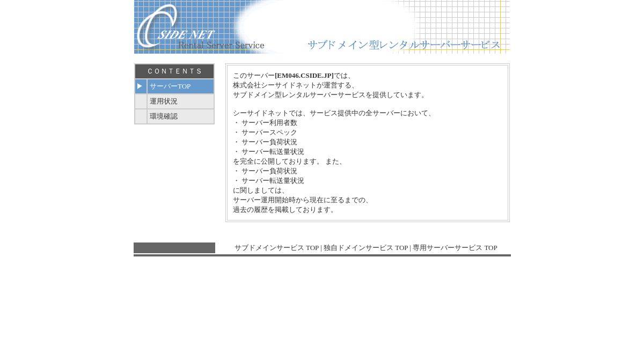Click the line 過去の履歴を掲載しております
The image size is (644, 338).
[x=285, y=210]
